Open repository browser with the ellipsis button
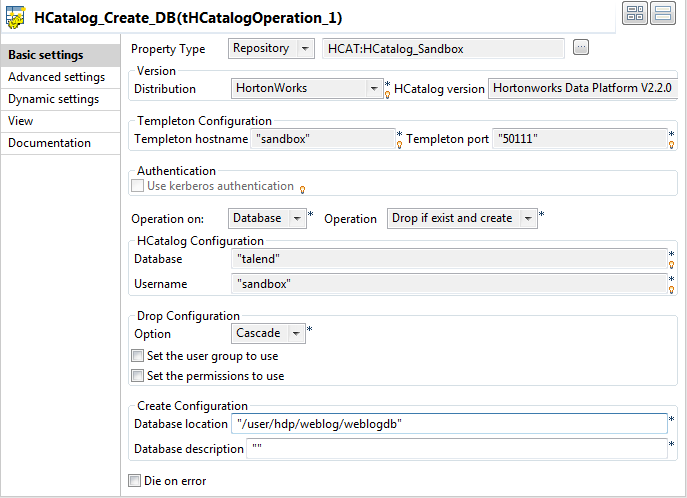The image size is (687, 498). click(x=581, y=48)
